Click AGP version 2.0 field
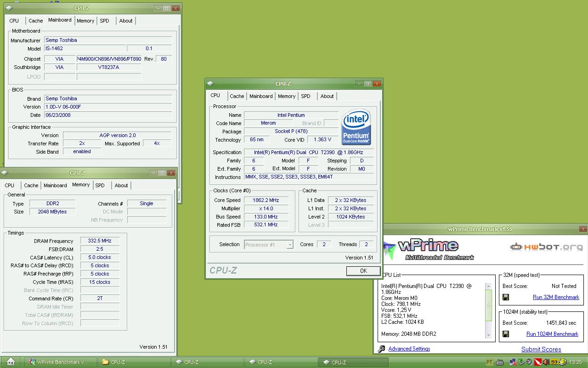The height and width of the screenshot is (368, 588). click(117, 135)
